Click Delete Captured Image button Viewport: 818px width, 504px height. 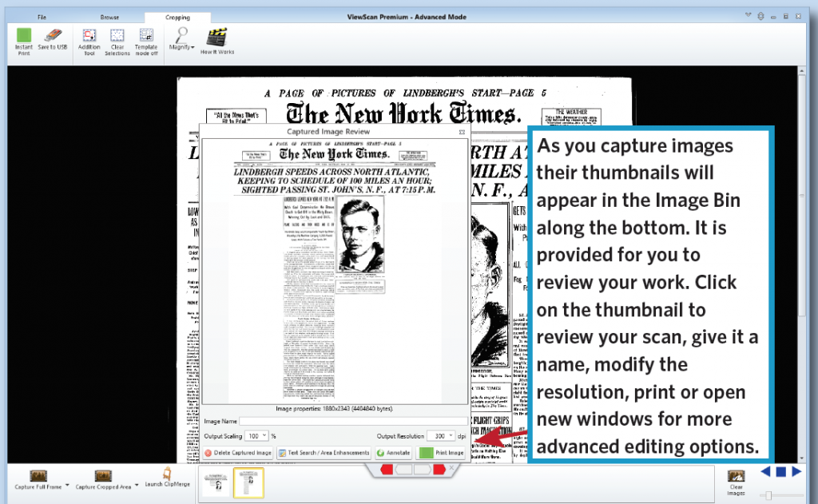(238, 453)
